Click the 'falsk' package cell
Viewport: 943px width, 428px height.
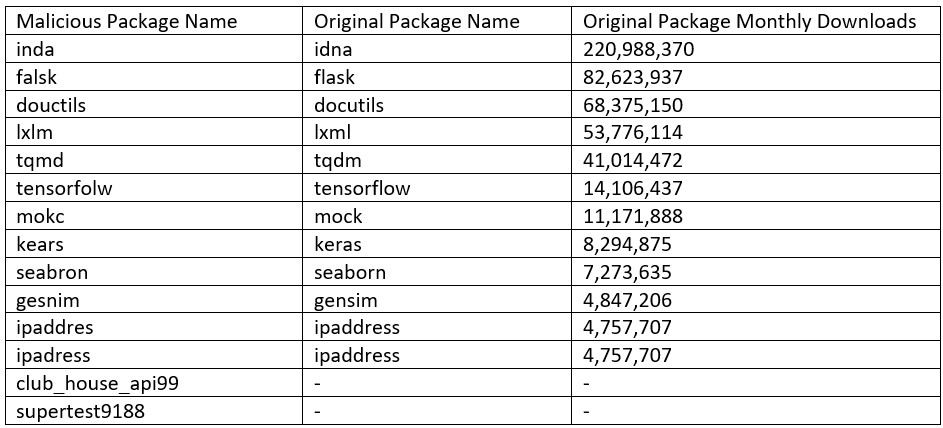(x=154, y=77)
